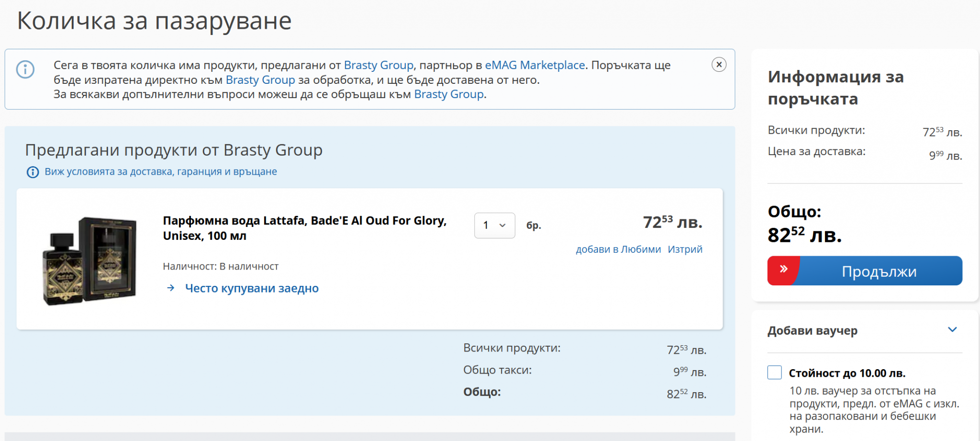The height and width of the screenshot is (441, 980).
Task: Click Brasty Group link before 'партньор в'
Action: 379,65
